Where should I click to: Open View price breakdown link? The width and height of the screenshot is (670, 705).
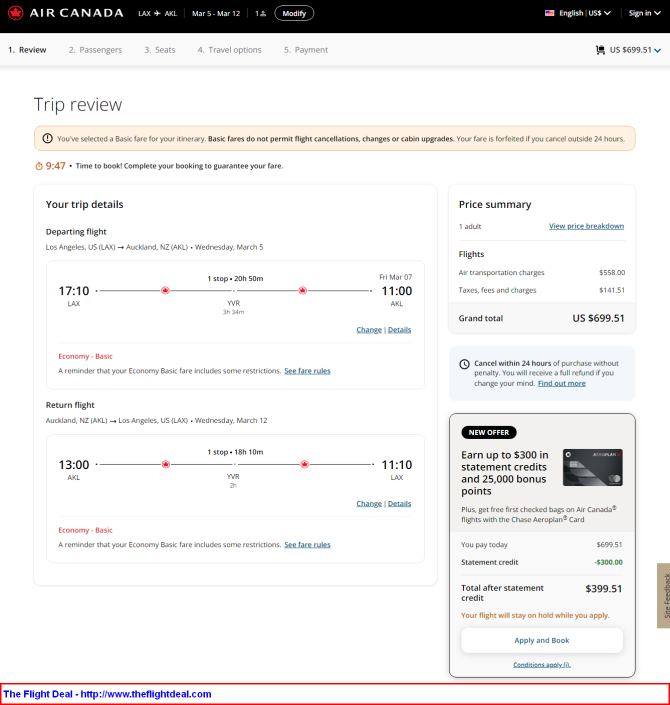(x=586, y=226)
